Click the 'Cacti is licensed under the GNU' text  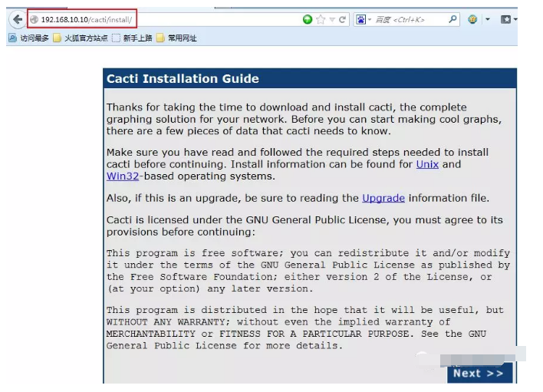pyautogui.click(x=304, y=226)
